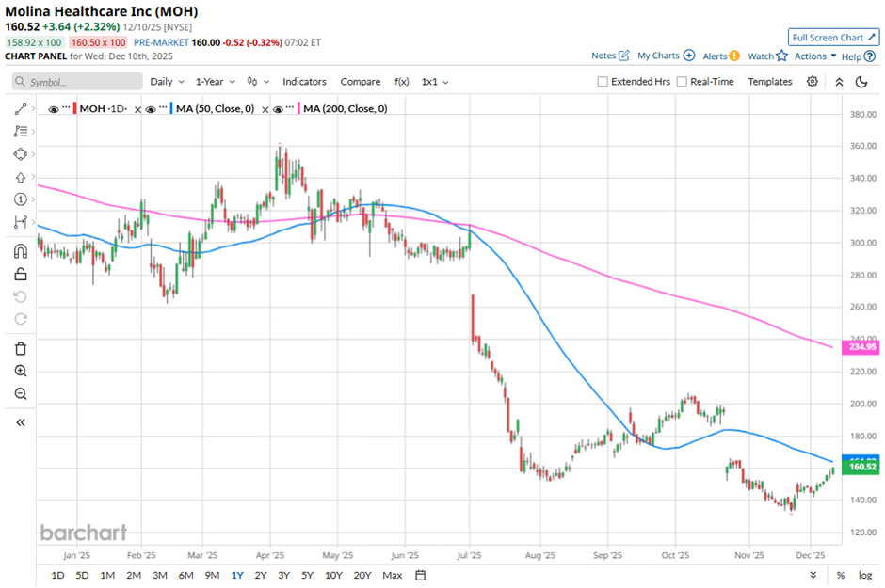Image resolution: width=885 pixels, height=588 pixels.
Task: Expand the measure tool submenu arrow
Action: coord(33,222)
